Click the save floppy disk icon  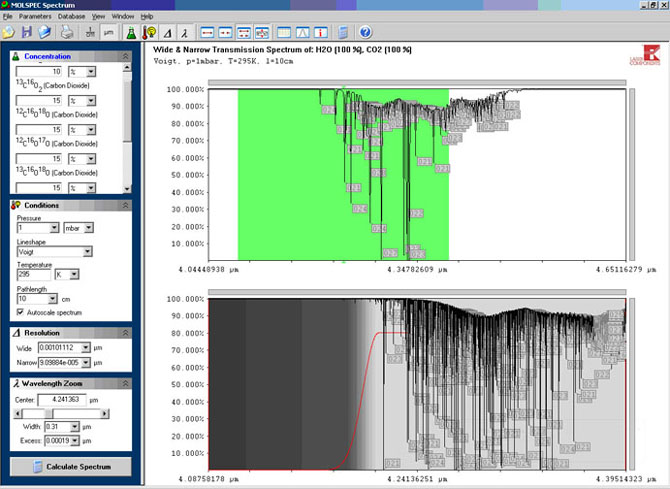tap(27, 32)
